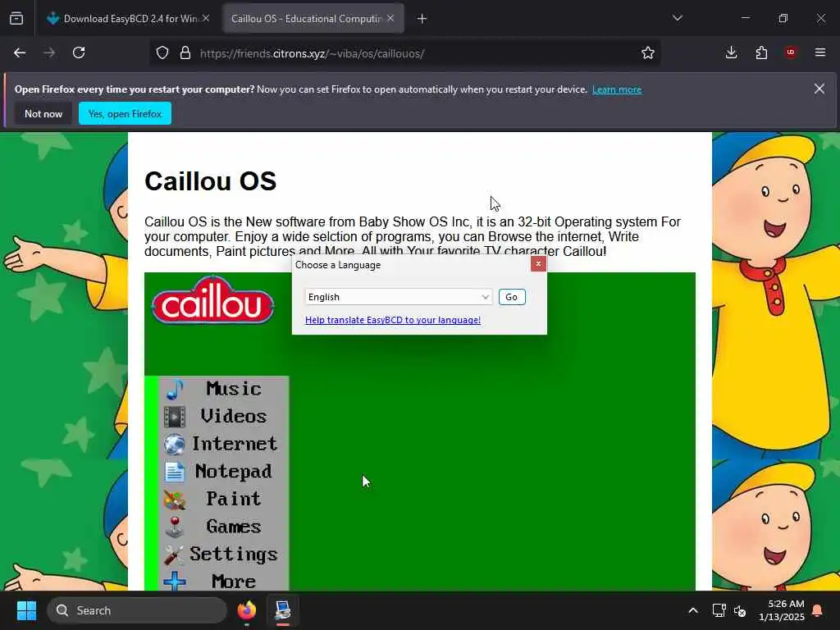Close the Choose a Language dialog
Viewport: 840px width, 630px height.
538,263
